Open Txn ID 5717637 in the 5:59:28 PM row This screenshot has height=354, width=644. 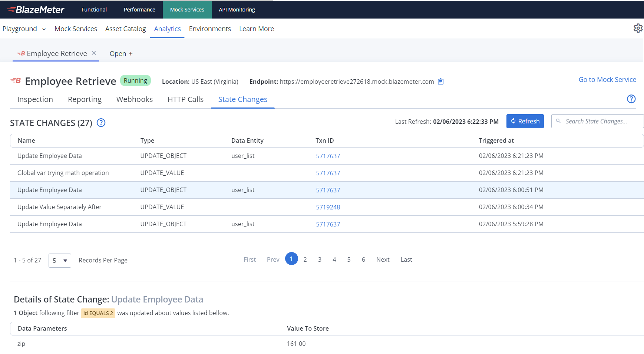pyautogui.click(x=328, y=224)
